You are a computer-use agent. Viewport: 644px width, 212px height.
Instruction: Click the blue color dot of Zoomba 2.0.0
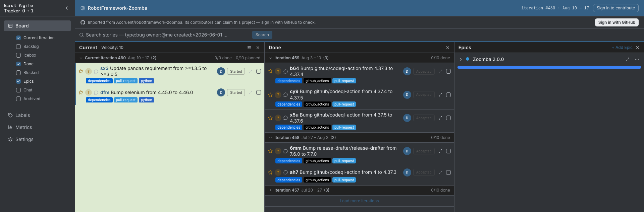[x=468, y=59]
